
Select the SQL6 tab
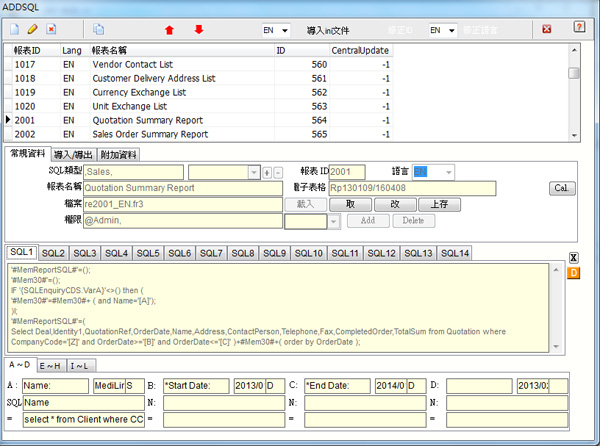pyautogui.click(x=179, y=253)
